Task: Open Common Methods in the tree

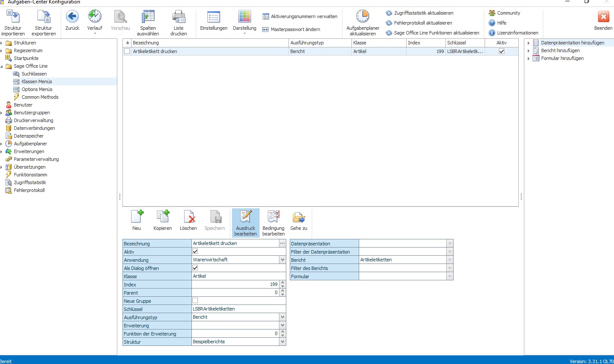Action: click(x=40, y=97)
